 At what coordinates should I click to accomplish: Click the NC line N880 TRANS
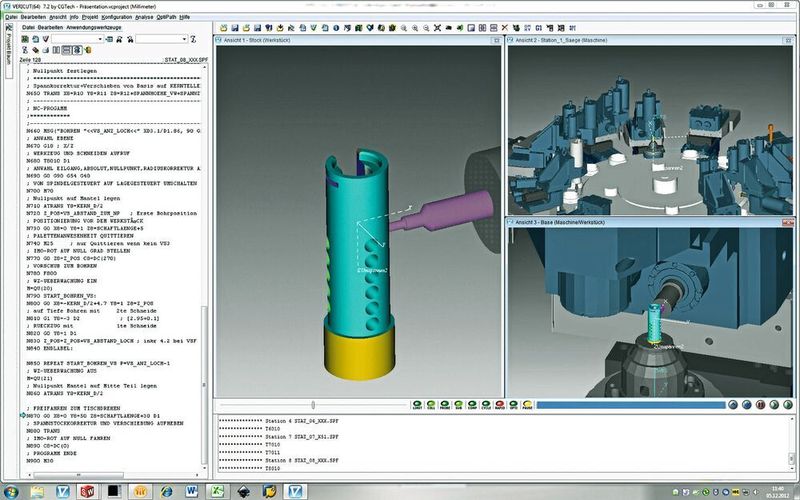pos(43,431)
